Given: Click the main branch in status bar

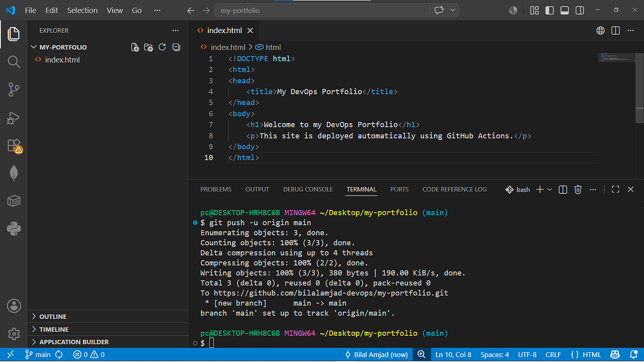Looking at the screenshot, I should 38,355.
